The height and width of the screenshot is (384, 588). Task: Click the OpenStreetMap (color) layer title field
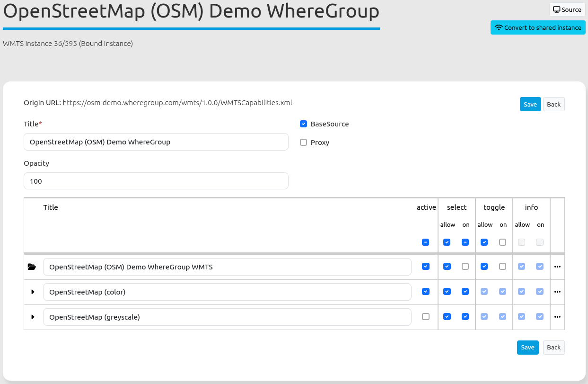coord(227,292)
